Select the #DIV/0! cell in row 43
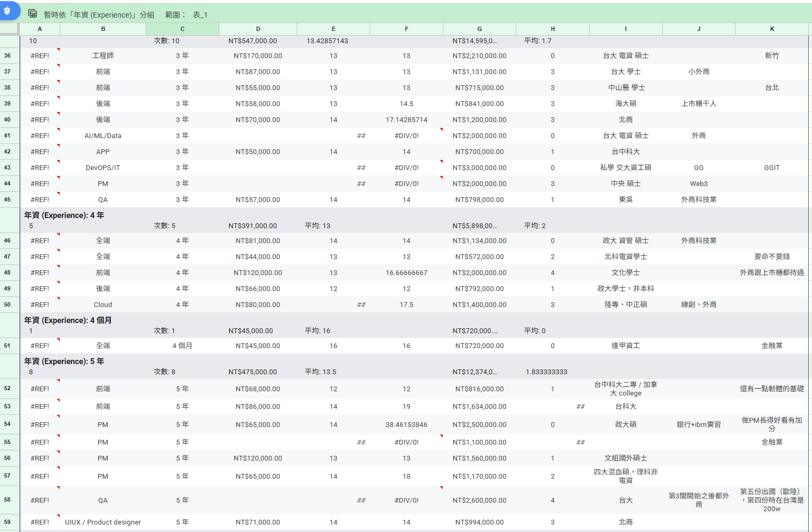 pyautogui.click(x=407, y=168)
